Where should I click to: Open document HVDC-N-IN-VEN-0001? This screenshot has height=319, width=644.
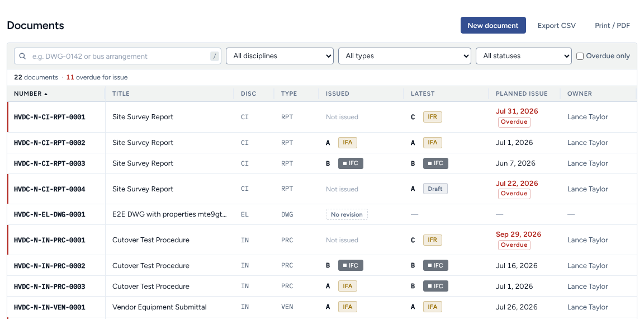tap(49, 307)
